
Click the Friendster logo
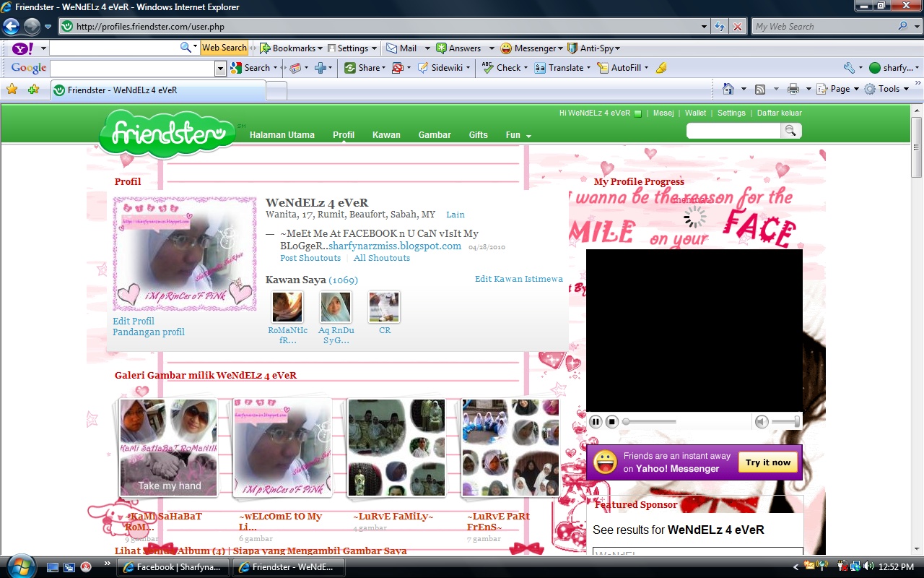point(167,134)
